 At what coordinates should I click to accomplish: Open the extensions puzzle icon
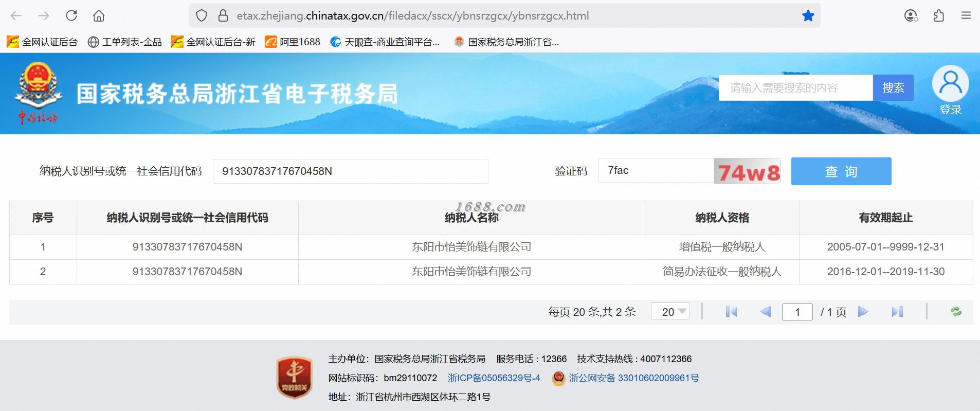tap(938, 16)
